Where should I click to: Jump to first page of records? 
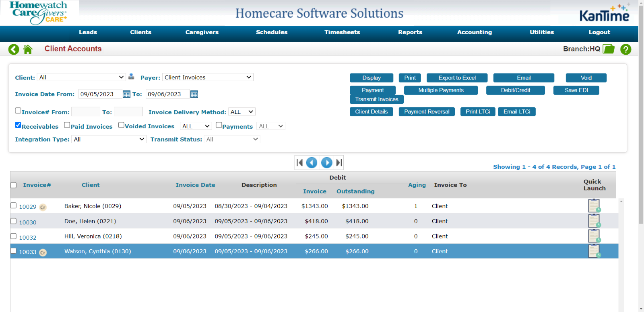[299, 162]
